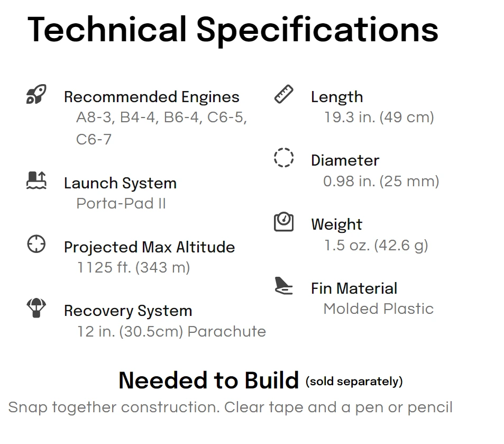504x444 pixels.
Task: Click the Snap together construction description
Action: 231,407
